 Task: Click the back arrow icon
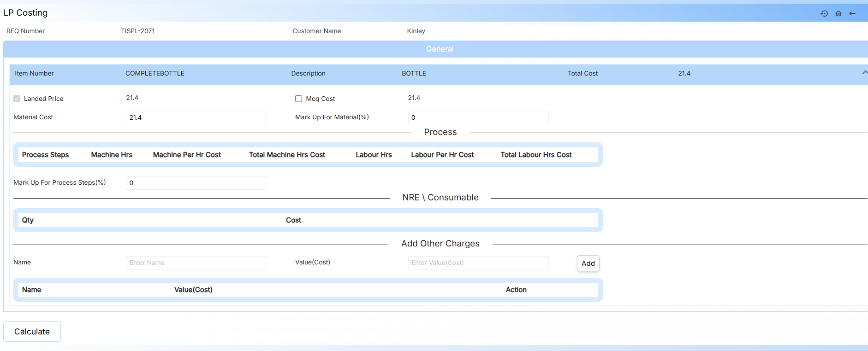click(852, 13)
